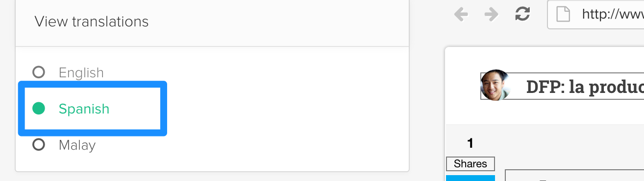Reload the preview with refresh icon
This screenshot has width=644, height=181.
(522, 14)
